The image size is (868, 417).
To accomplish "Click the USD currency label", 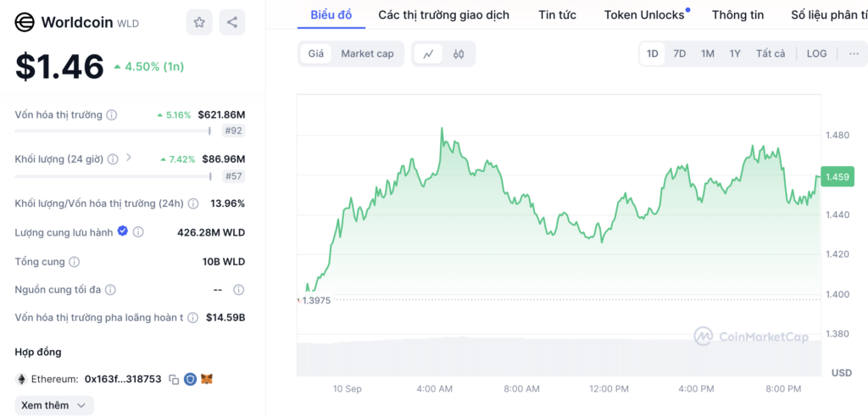I will [x=842, y=373].
